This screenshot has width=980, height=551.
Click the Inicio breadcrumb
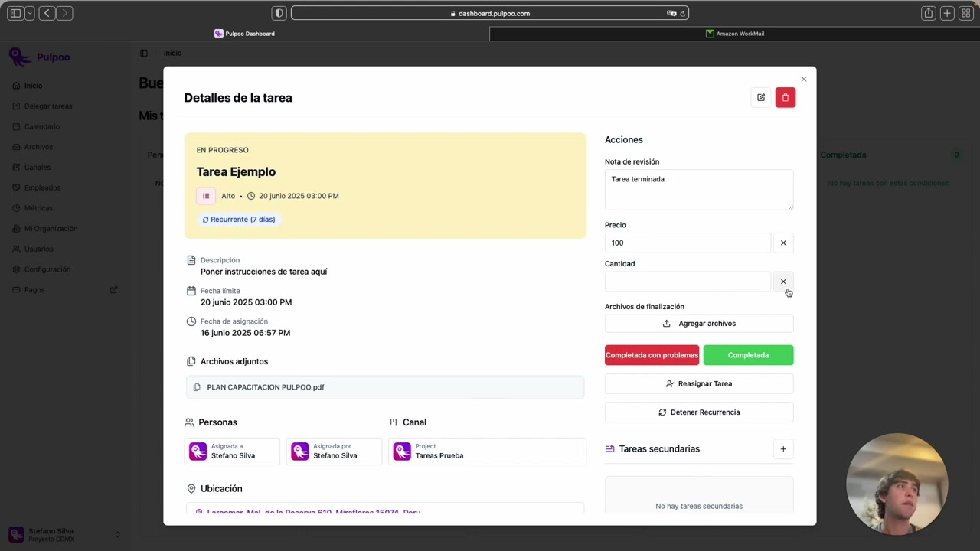172,53
